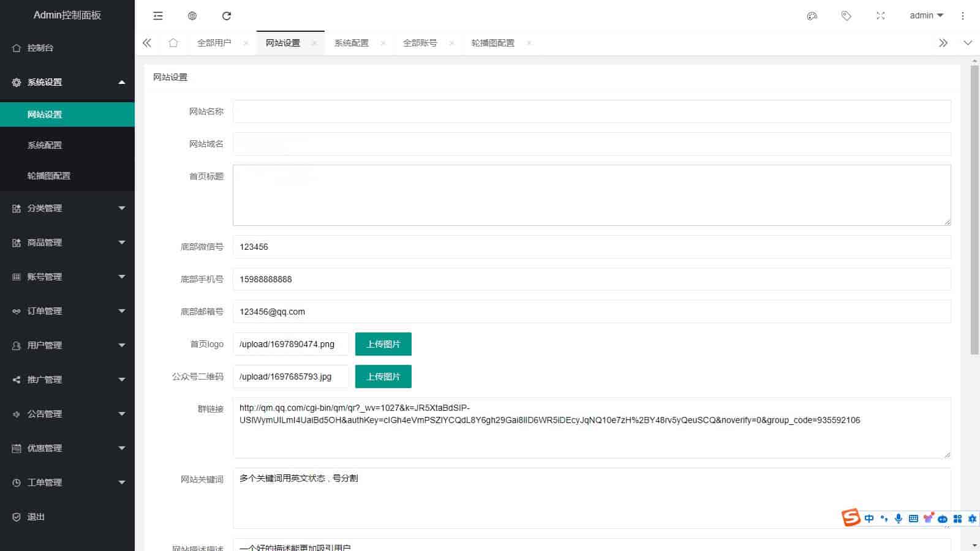The image size is (980, 551).
Task: Open the globe website icon
Action: [x=192, y=16]
